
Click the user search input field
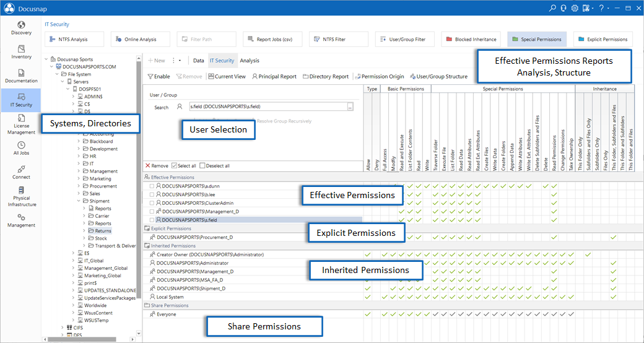268,107
